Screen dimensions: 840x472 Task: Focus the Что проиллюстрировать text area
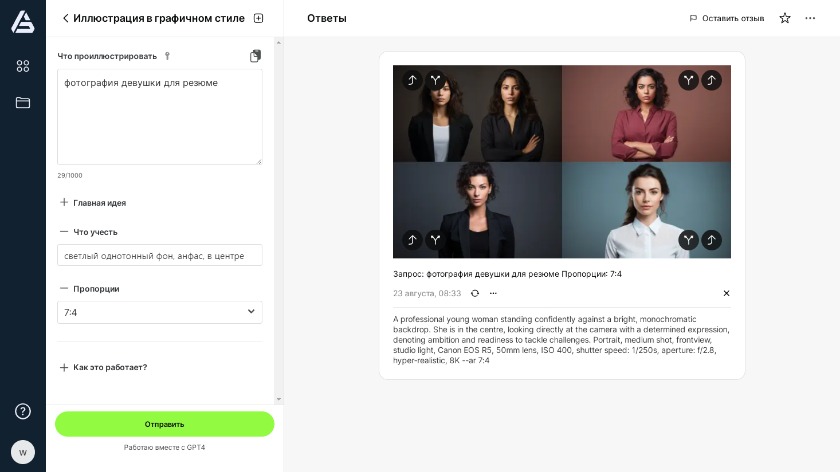click(160, 117)
